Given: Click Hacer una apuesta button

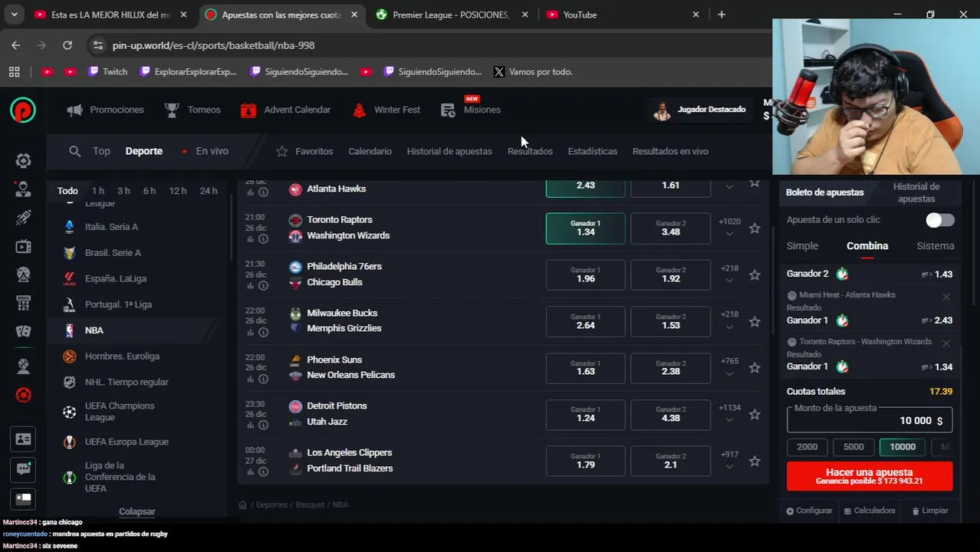Looking at the screenshot, I should [x=870, y=476].
